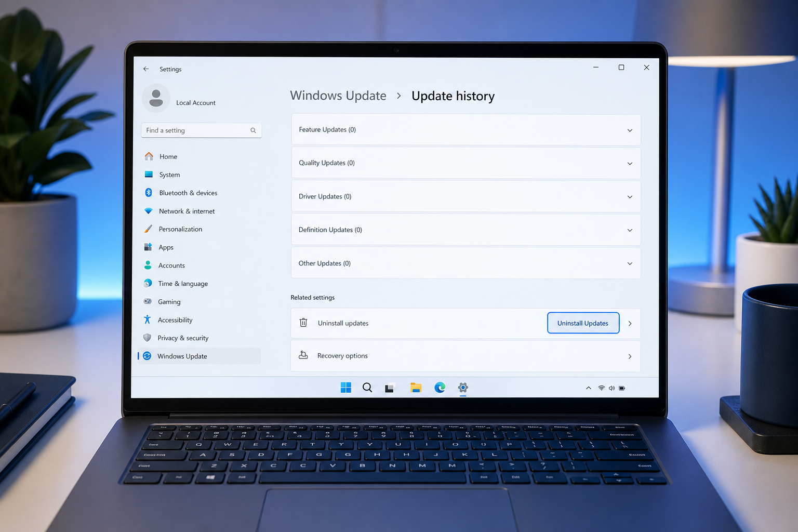This screenshot has height=532, width=798.
Task: Expand Other Updates (0) chevron
Action: coord(630,263)
